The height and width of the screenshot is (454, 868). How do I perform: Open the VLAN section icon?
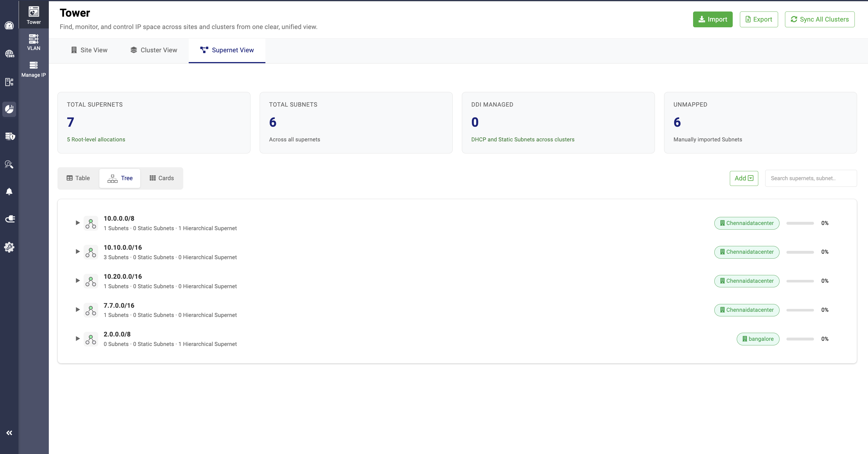coord(33,42)
